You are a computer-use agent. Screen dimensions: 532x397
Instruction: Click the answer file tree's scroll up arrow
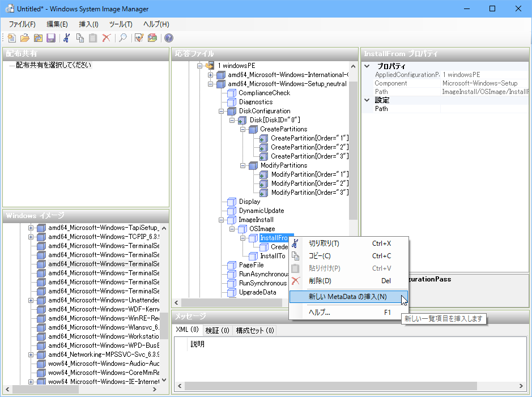(x=353, y=66)
